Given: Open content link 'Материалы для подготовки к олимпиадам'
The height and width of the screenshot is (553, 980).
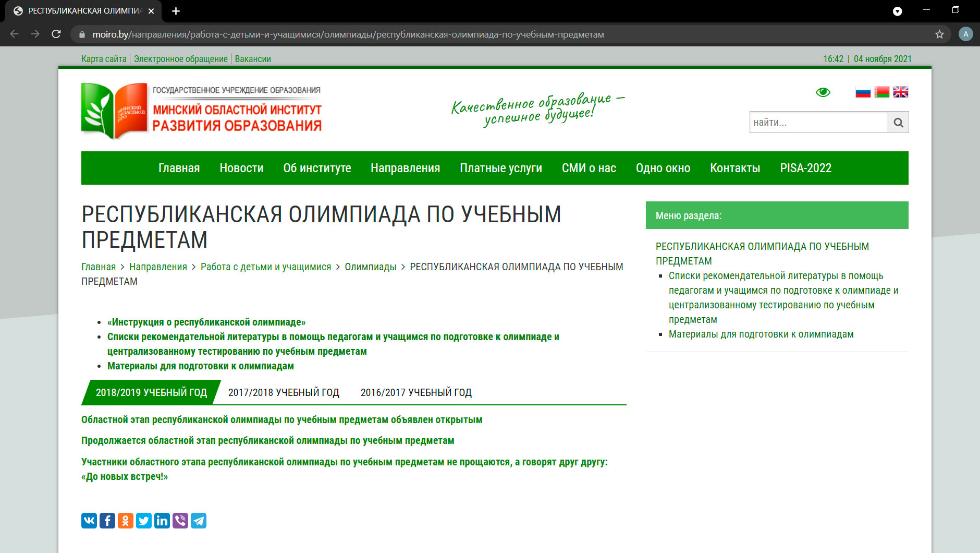Looking at the screenshot, I should [x=201, y=366].
